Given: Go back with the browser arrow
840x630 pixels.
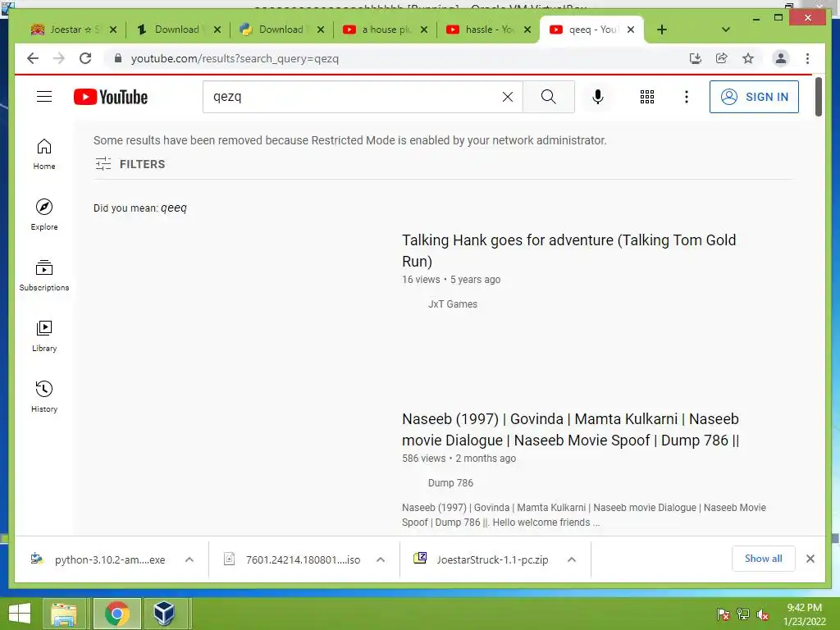Looking at the screenshot, I should [x=33, y=58].
